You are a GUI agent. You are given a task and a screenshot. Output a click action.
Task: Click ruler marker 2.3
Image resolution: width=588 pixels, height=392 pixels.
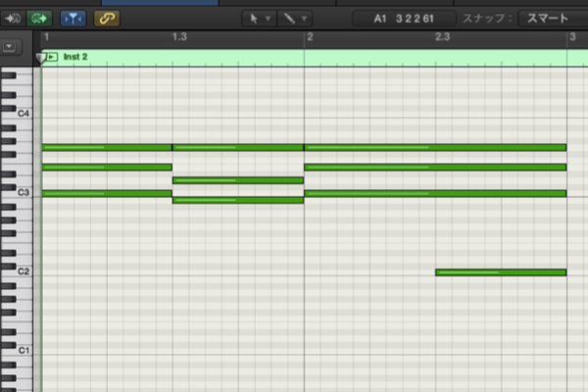tap(442, 37)
